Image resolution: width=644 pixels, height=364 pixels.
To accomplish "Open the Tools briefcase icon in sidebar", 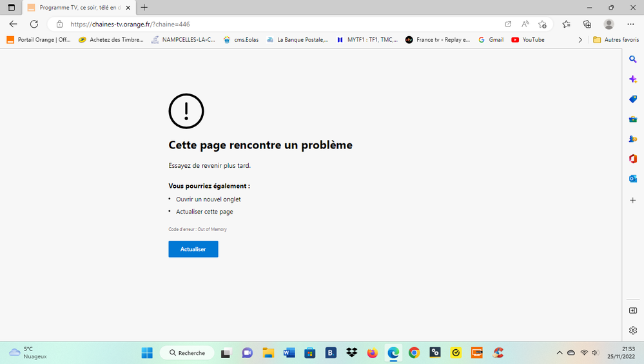I will (x=633, y=119).
